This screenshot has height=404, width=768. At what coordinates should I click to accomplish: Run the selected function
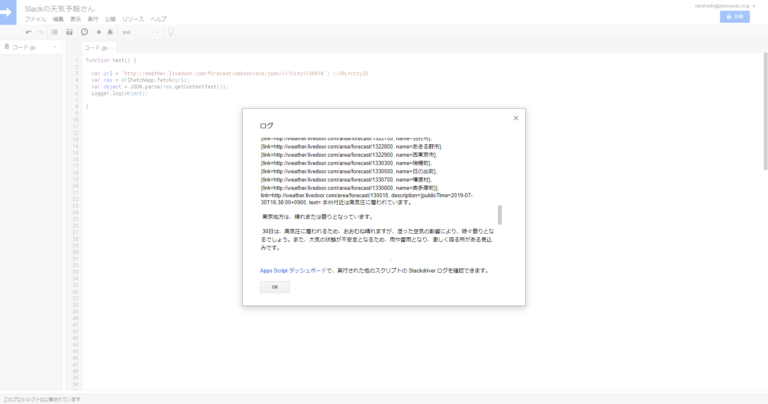click(99, 32)
